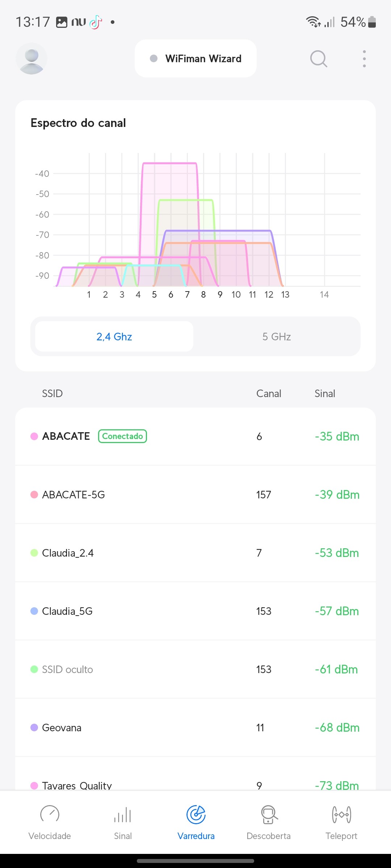Screen dimensions: 391x868
Task: Open the Teleport icon
Action: pyautogui.click(x=341, y=815)
